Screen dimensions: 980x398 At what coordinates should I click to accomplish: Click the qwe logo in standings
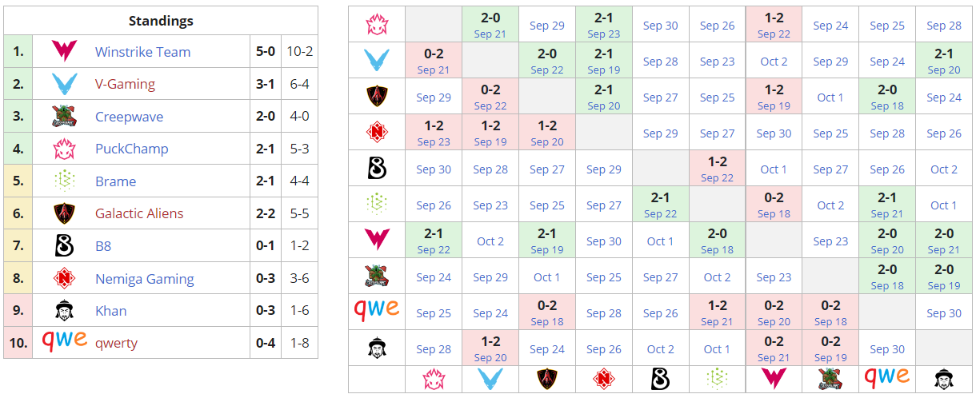tap(64, 341)
